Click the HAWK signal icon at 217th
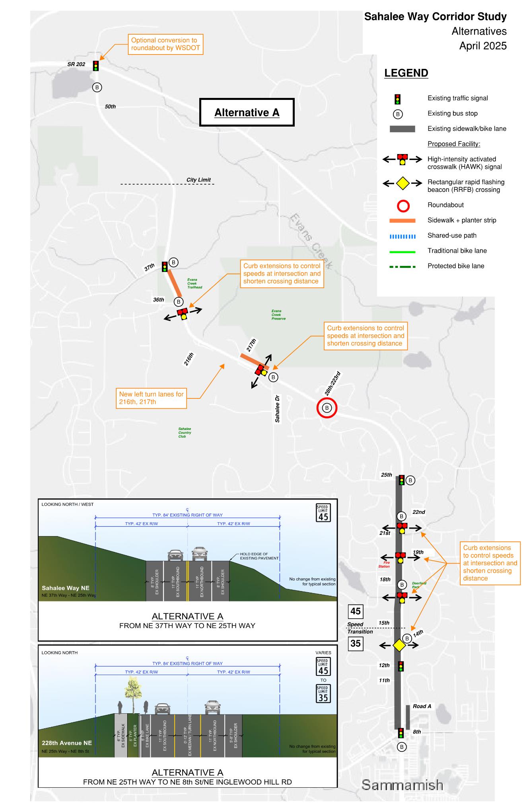The height and width of the screenshot is (812, 525). pyautogui.click(x=261, y=371)
